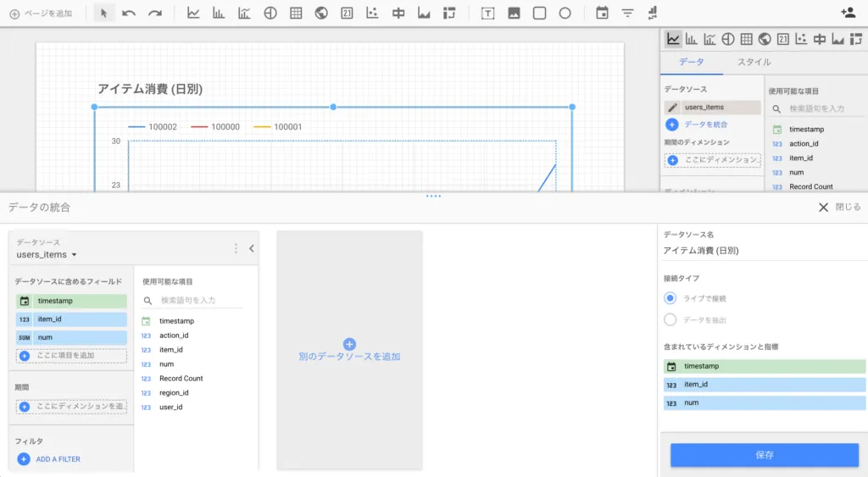Edit the データソース名 field アイテム消費 (日別)

764,251
